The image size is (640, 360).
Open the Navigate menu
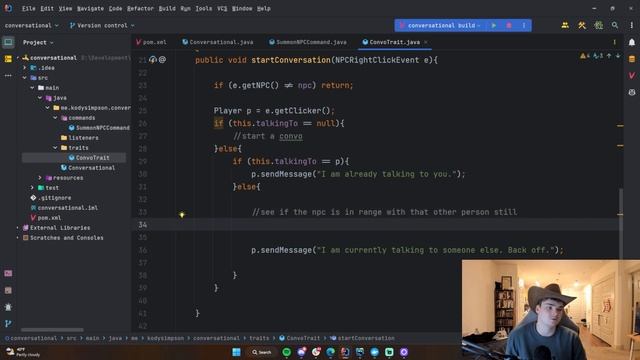click(90, 8)
